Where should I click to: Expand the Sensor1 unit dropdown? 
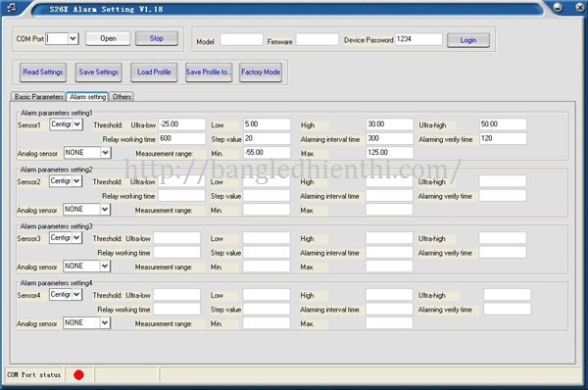tap(76, 124)
